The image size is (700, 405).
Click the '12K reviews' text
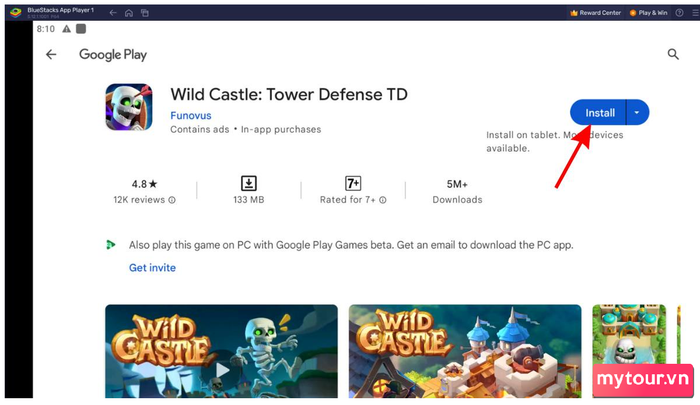[x=139, y=200]
